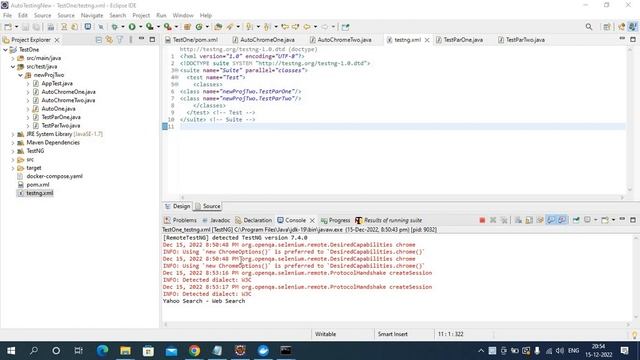
Task: Open the File menu
Action: point(7,15)
